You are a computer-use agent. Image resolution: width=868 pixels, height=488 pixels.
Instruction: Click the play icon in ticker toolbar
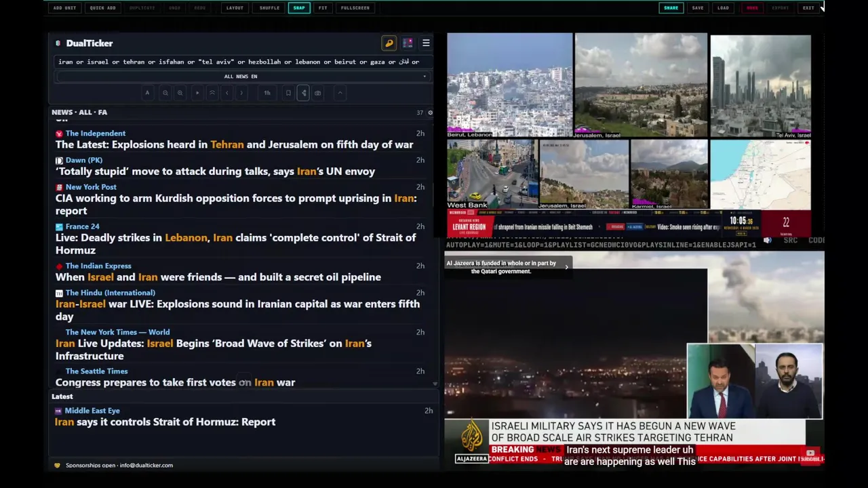pos(197,93)
